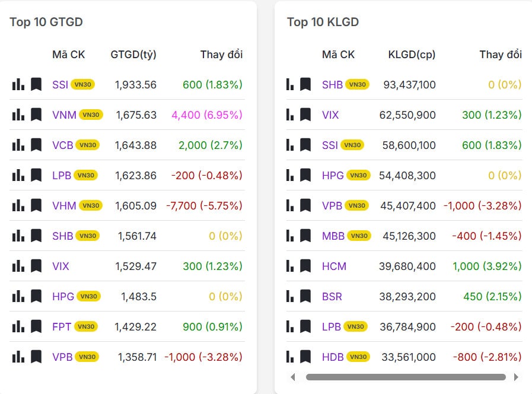This screenshot has width=532, height=394.
Task: Click GTGD(tỷ) column header
Action: click(133, 55)
